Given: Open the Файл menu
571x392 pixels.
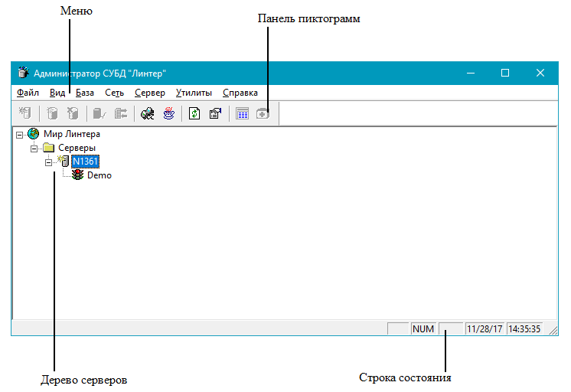Looking at the screenshot, I should 28,93.
